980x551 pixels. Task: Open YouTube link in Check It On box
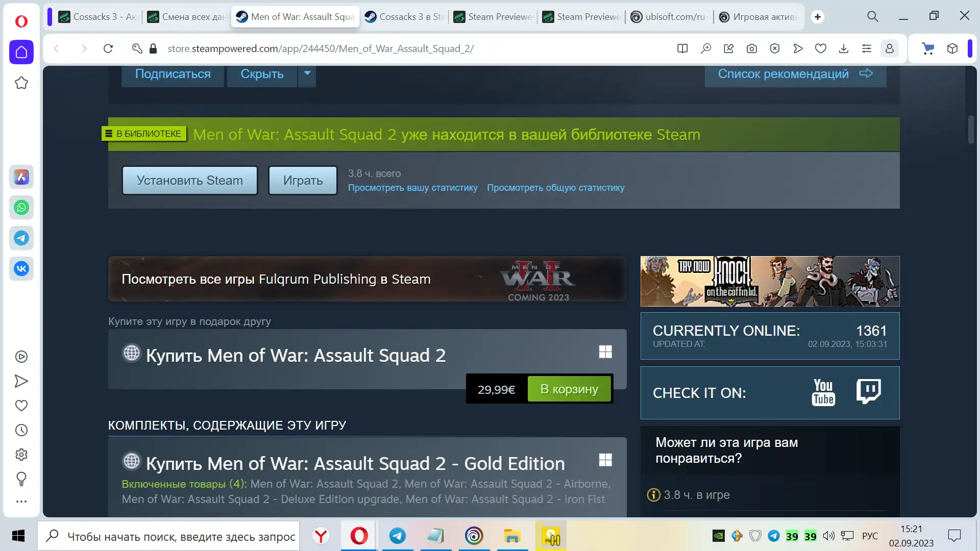pyautogui.click(x=823, y=392)
